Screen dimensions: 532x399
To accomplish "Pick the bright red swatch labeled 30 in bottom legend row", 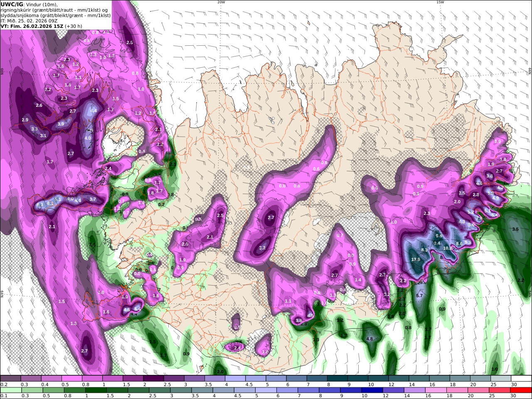I will [x=521, y=390].
